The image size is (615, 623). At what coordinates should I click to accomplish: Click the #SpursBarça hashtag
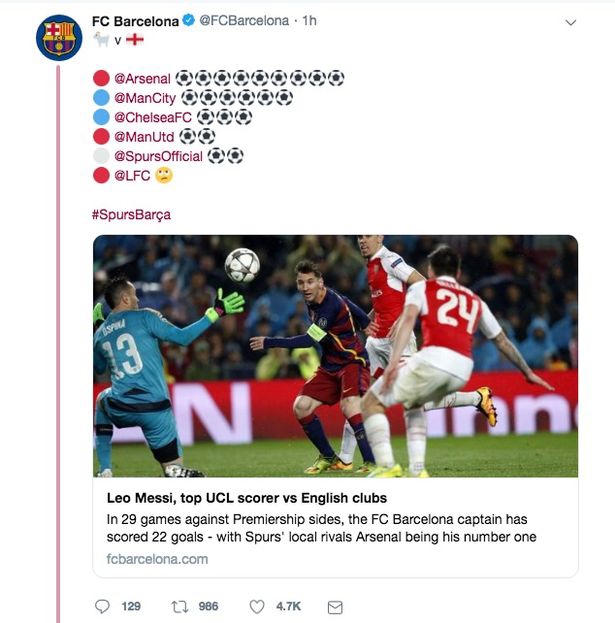[x=132, y=214]
